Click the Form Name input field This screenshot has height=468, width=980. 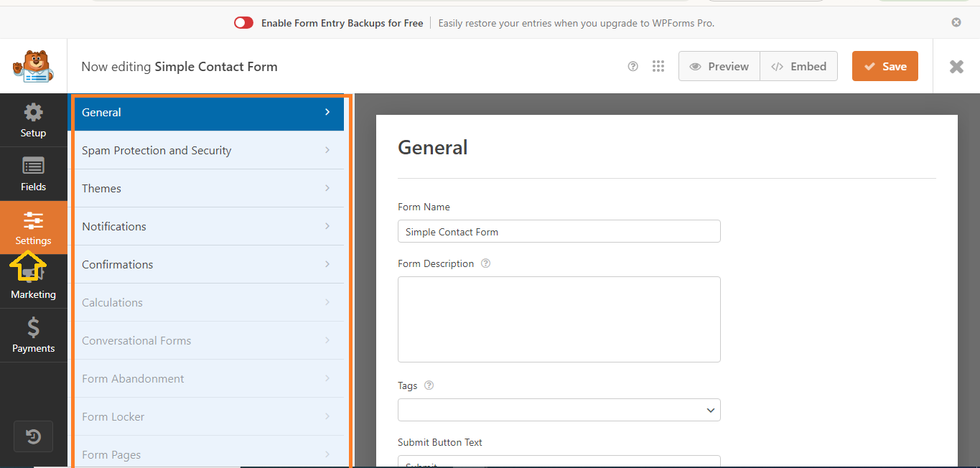tap(559, 232)
